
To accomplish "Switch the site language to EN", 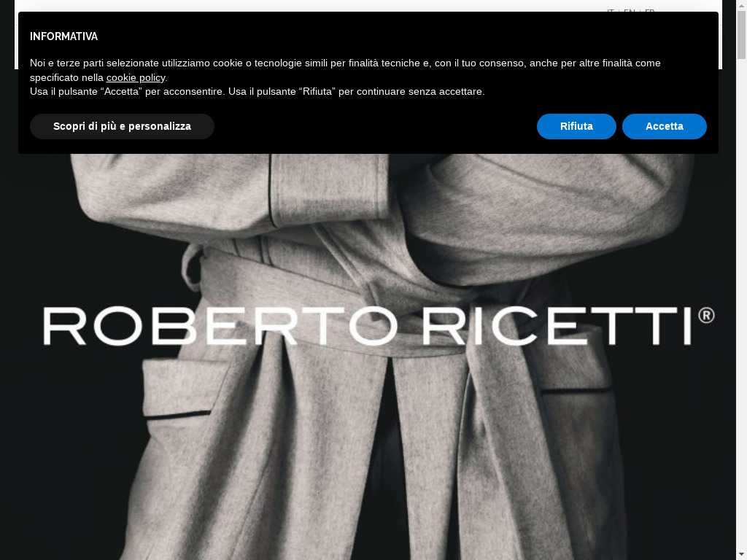I will [629, 10].
